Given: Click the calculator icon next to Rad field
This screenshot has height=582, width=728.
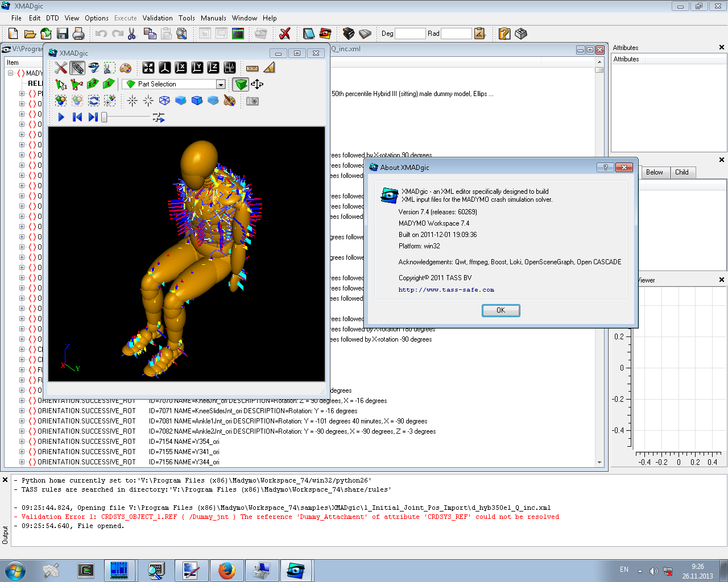Looking at the screenshot, I should click(479, 34).
